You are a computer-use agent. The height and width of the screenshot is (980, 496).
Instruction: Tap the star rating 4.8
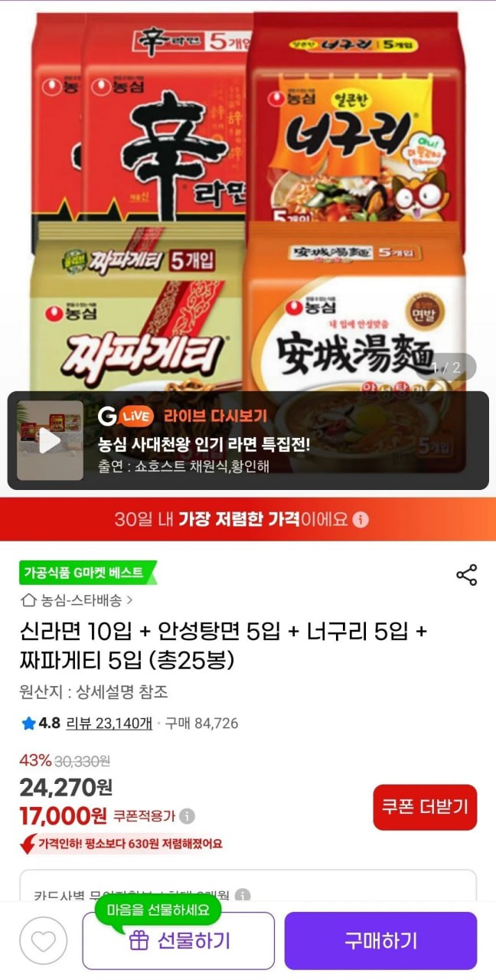(41, 723)
